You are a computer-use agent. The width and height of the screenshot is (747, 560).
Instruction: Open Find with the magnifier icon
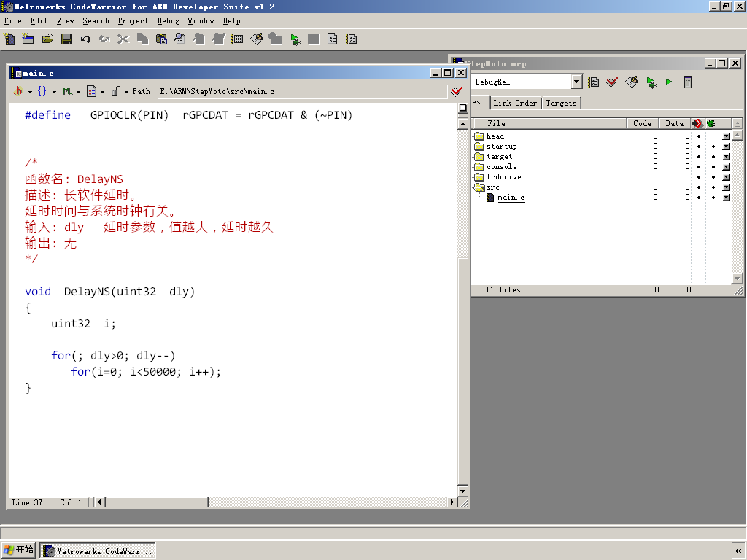(180, 39)
